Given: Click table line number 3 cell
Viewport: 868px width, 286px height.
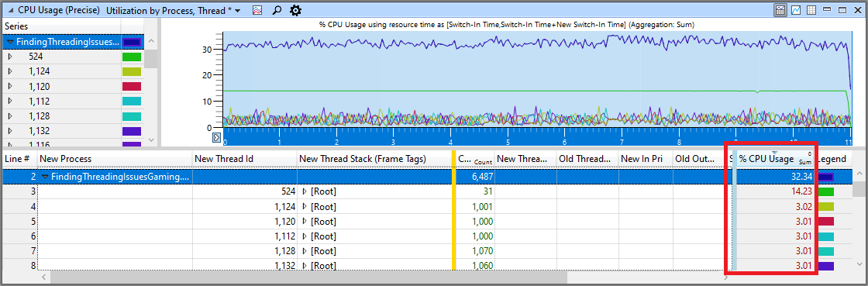Looking at the screenshot, I should (x=19, y=192).
